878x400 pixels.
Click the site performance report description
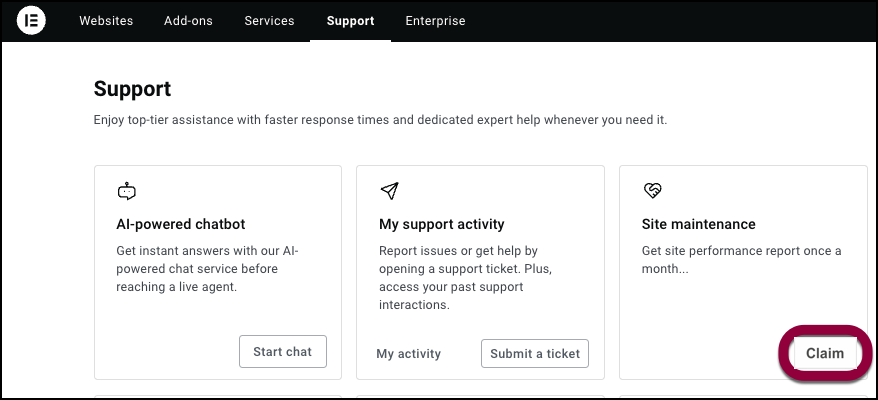[x=740, y=259]
